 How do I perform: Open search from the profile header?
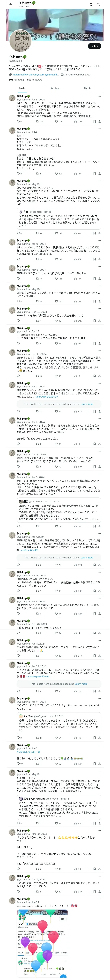point(98,5)
